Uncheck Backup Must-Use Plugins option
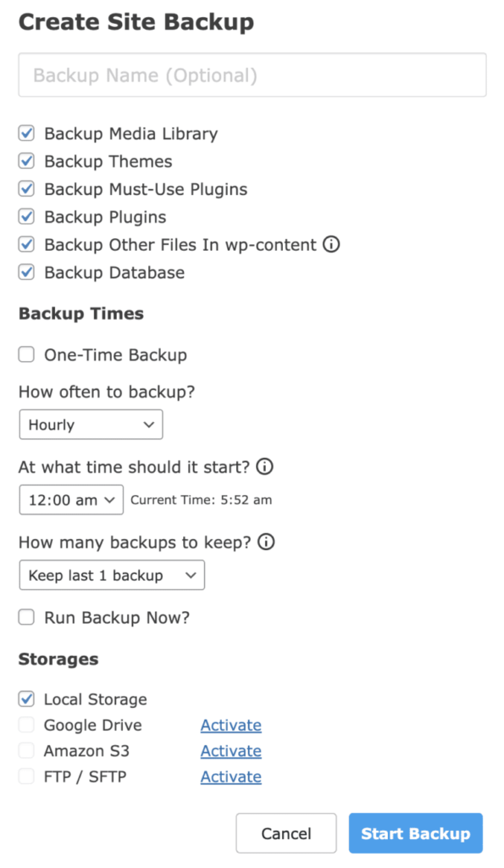 coord(26,189)
